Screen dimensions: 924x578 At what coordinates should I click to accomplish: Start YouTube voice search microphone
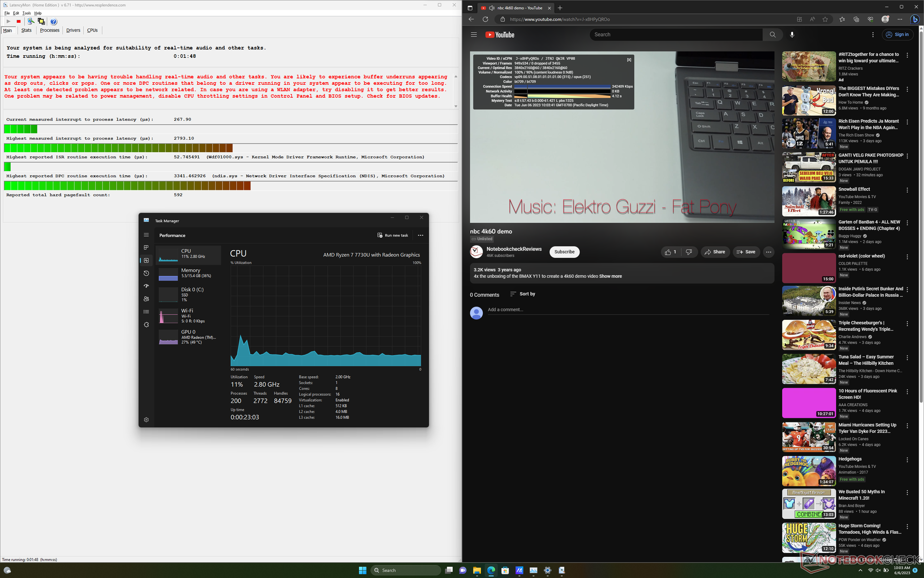tap(792, 35)
